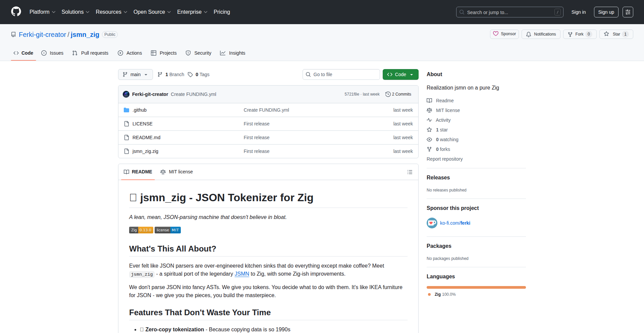Click the GitHub logo icon
The height and width of the screenshot is (333, 644).
point(16,12)
